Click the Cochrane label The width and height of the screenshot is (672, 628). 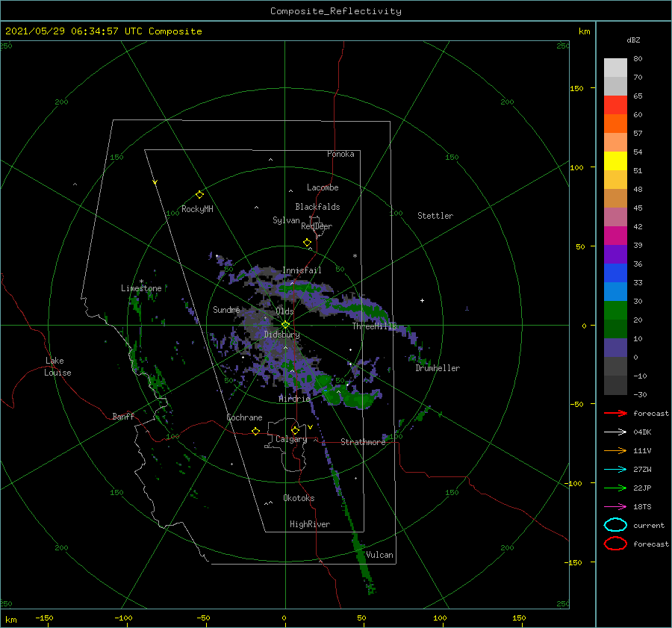click(244, 417)
